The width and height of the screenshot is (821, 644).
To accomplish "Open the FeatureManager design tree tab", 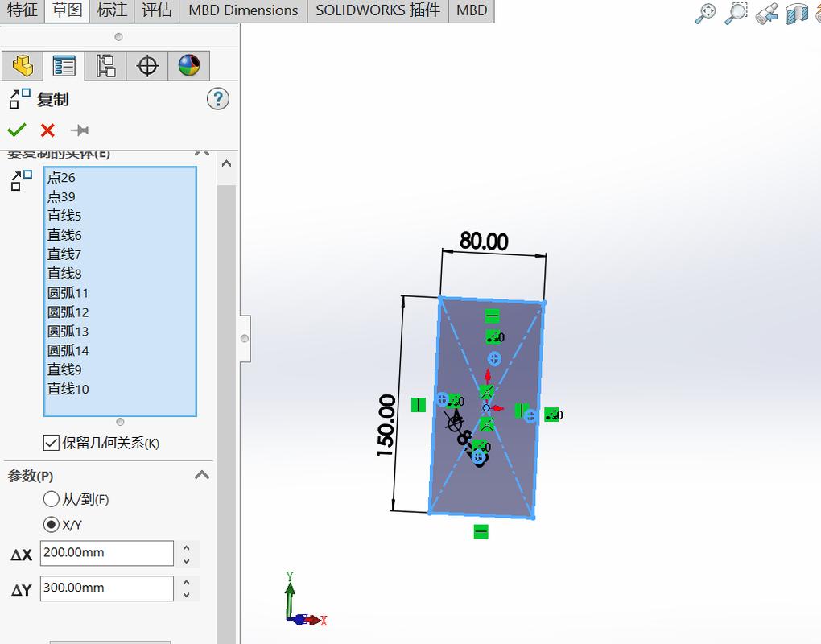I will tap(22, 65).
